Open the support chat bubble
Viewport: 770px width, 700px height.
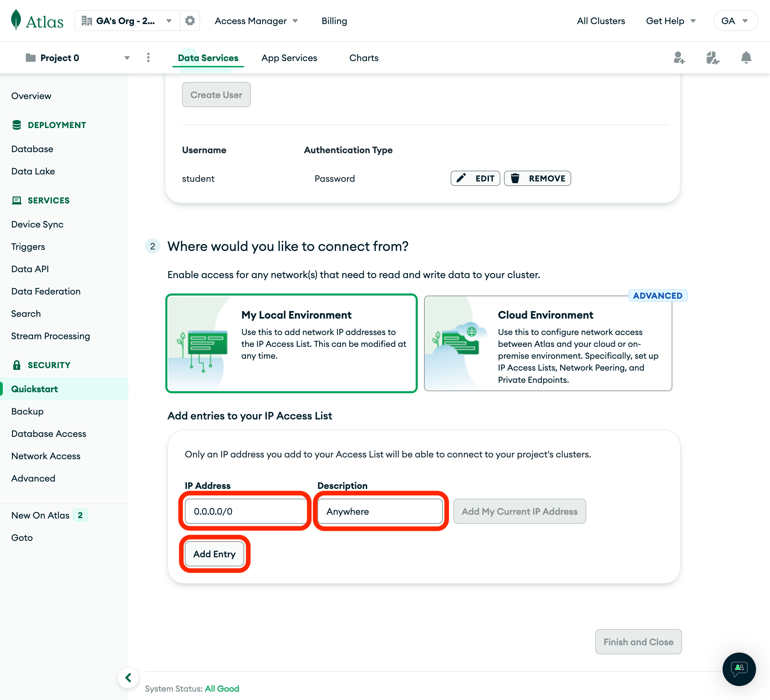[739, 669]
